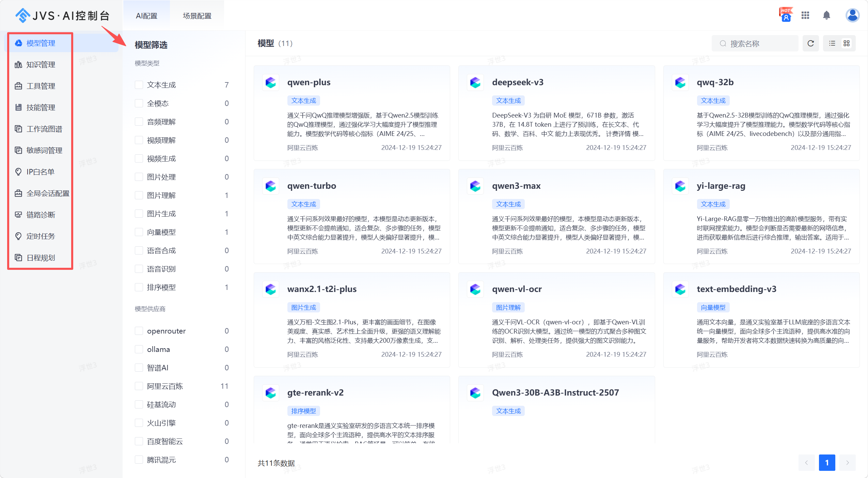The height and width of the screenshot is (478, 868).
Task: Click the qwen-turbo model logo
Action: pyautogui.click(x=271, y=186)
